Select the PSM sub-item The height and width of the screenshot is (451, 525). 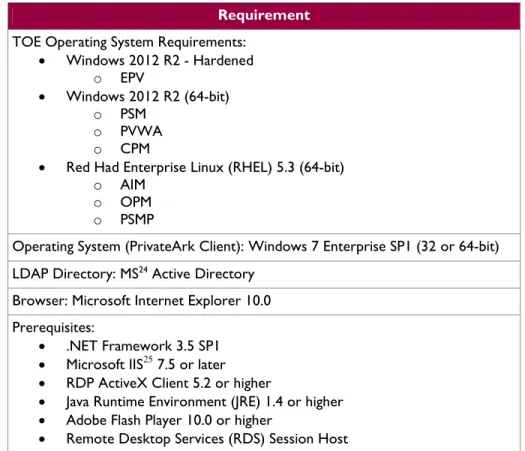pos(133,114)
